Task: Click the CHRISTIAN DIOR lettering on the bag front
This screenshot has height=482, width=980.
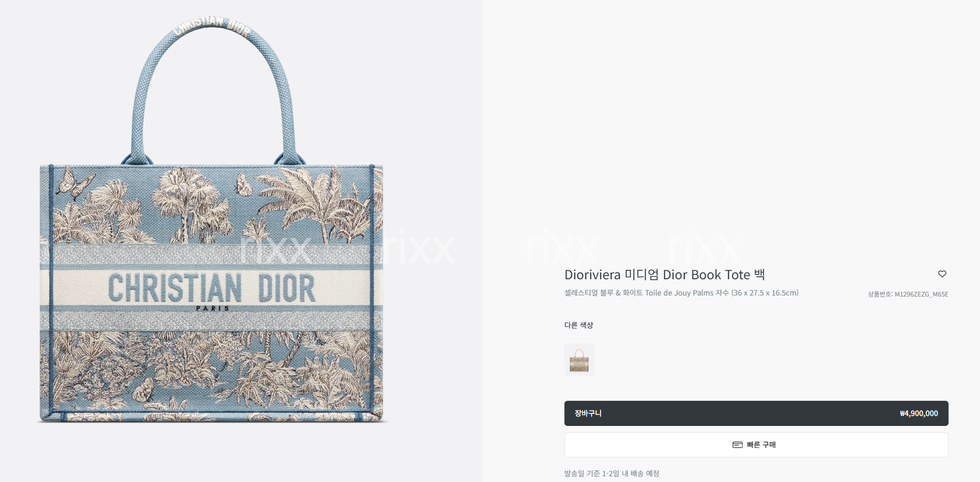Action: [212, 288]
